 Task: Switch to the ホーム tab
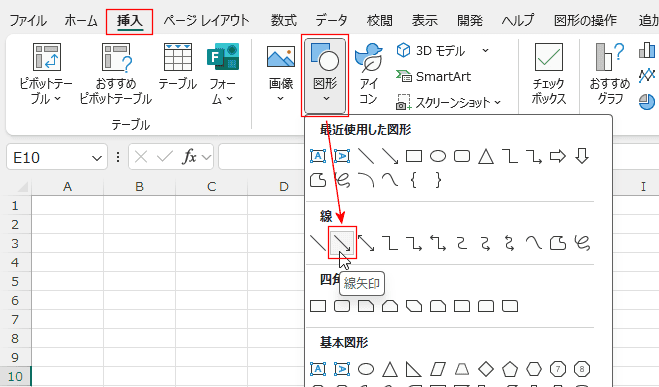(x=81, y=20)
